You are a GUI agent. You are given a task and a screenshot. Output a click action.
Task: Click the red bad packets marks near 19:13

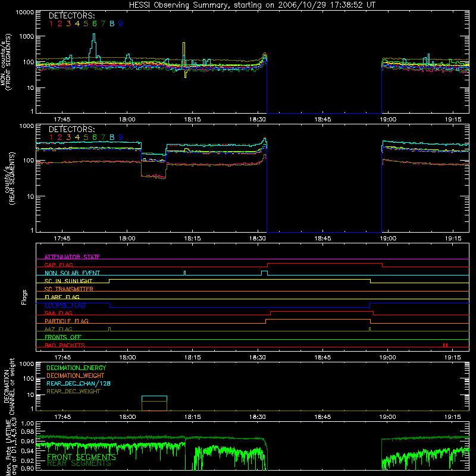click(445, 345)
